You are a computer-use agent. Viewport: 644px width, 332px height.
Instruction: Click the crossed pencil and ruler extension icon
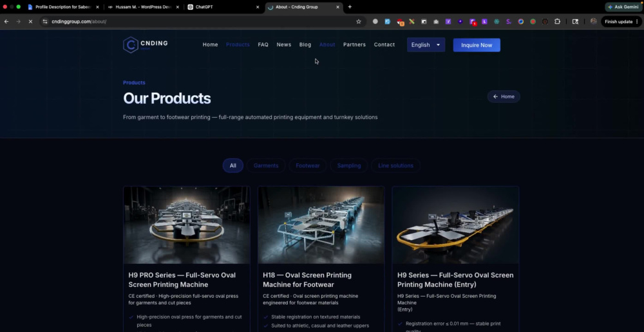pyautogui.click(x=412, y=21)
